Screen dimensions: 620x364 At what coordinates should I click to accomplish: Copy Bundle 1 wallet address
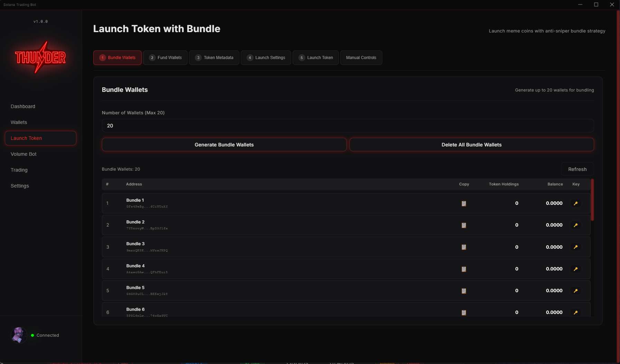(464, 203)
